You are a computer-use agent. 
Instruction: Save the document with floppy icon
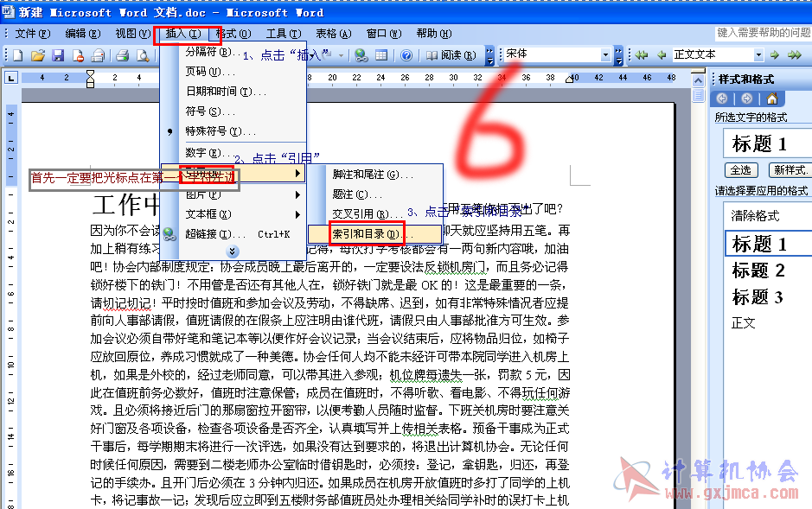pyautogui.click(x=57, y=54)
